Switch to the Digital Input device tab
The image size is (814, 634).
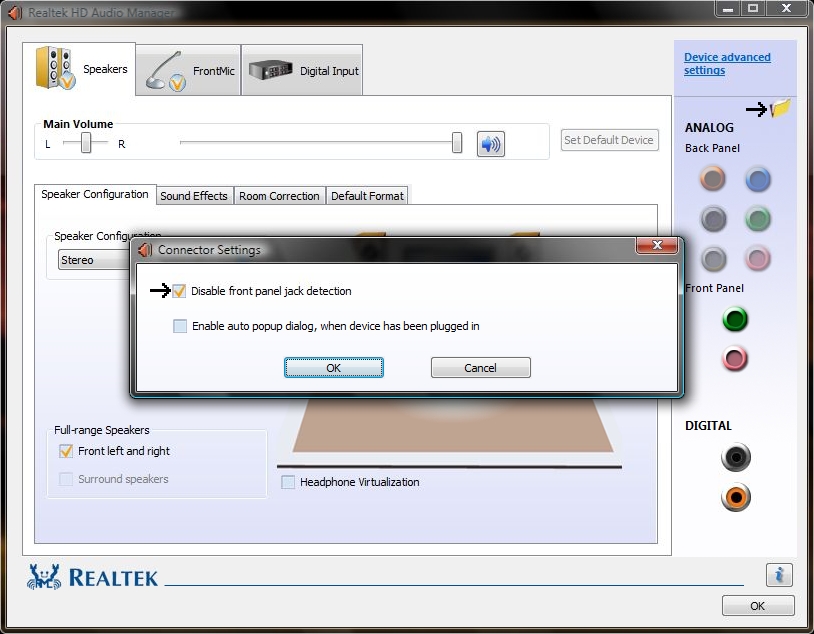click(x=302, y=70)
